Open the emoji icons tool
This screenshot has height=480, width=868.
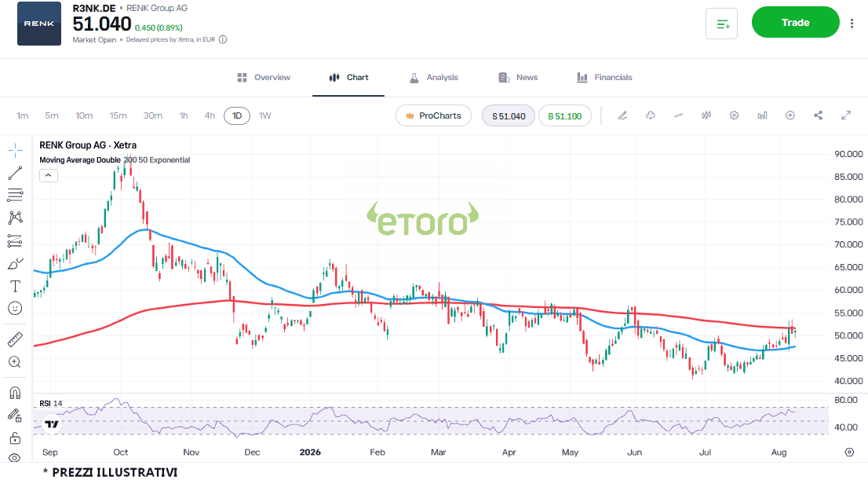(x=15, y=308)
